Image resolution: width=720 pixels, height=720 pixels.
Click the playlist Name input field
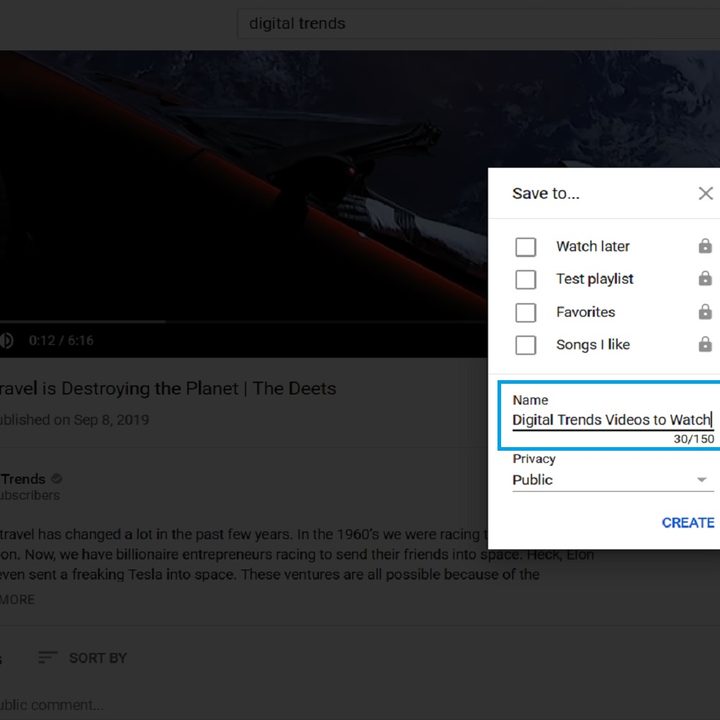pos(613,420)
